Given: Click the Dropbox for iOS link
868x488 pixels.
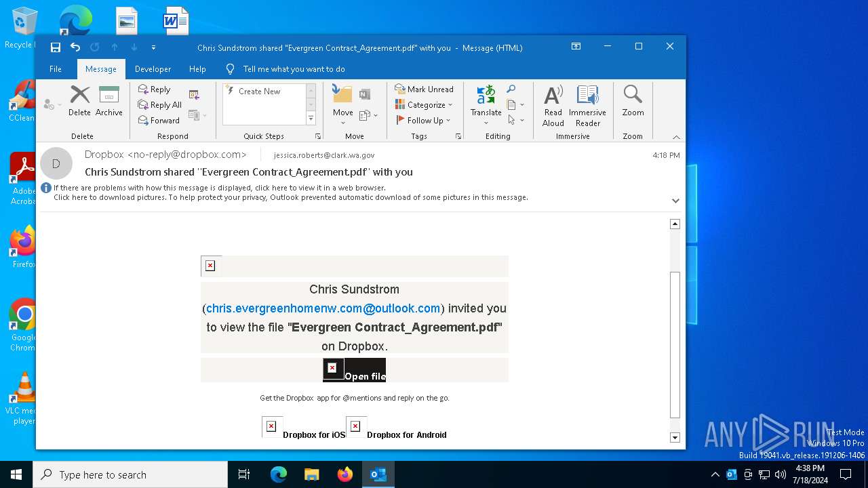Looking at the screenshot, I should coord(314,435).
